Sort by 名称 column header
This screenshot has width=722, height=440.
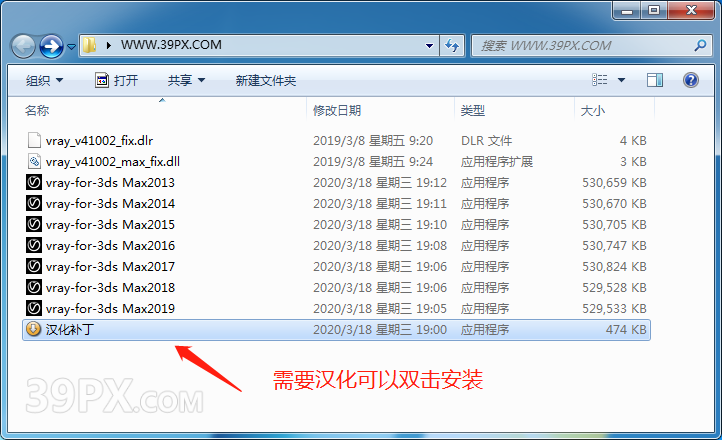point(37,110)
